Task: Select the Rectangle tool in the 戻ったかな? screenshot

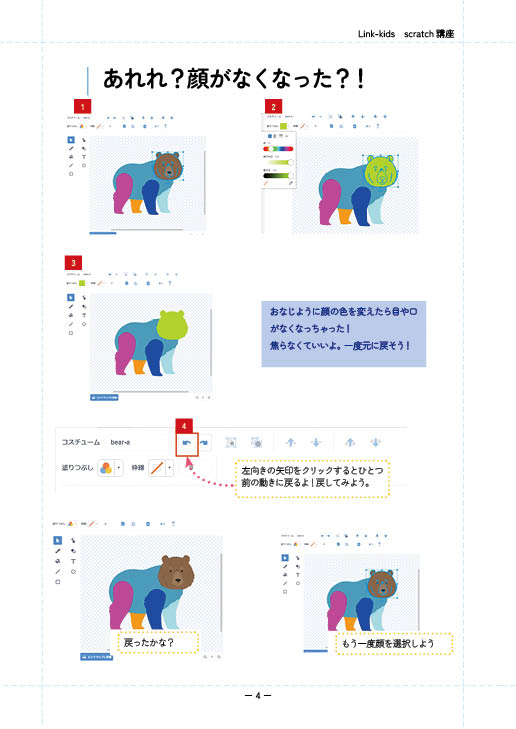Action: pos(58,582)
